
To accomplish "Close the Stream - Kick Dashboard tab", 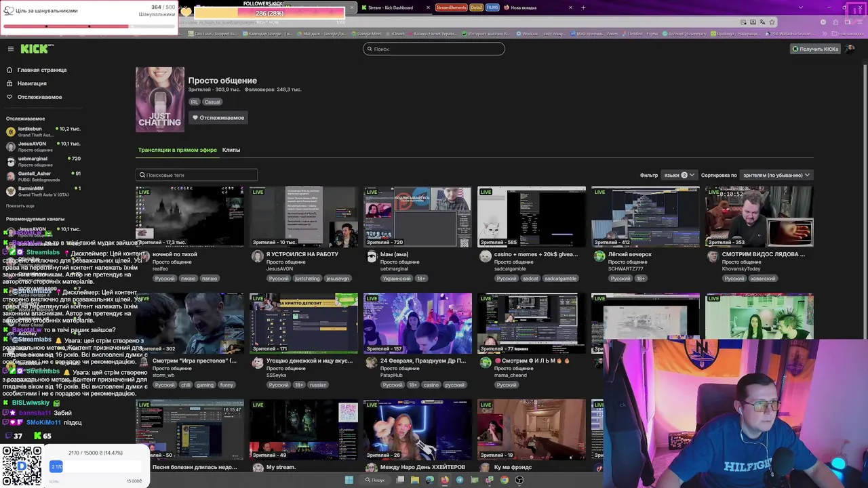I will 428,7.
